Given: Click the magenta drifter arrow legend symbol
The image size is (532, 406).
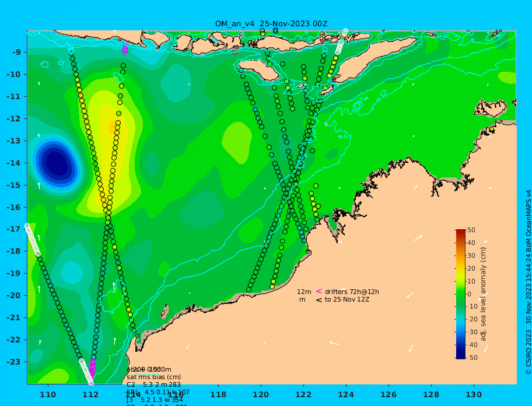Looking at the screenshot, I should click(319, 291).
